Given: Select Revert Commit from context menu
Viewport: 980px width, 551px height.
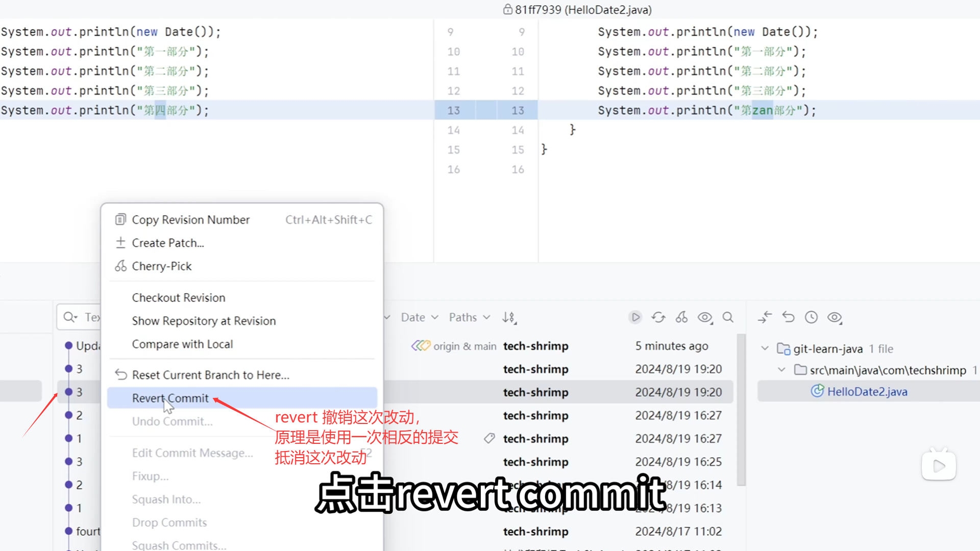Looking at the screenshot, I should click(170, 398).
